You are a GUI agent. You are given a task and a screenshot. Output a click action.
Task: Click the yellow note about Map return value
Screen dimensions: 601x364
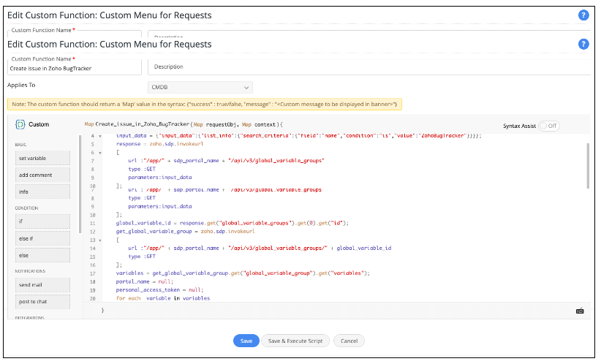[x=204, y=105]
